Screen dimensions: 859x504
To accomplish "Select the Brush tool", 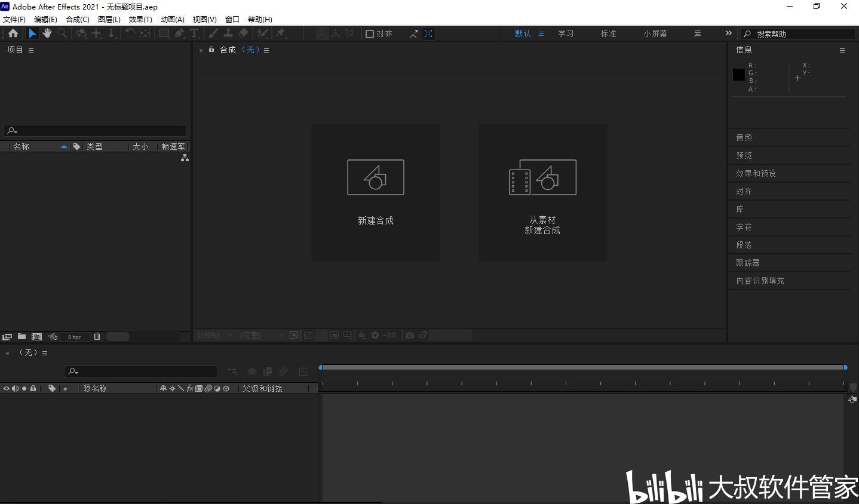I will pyautogui.click(x=213, y=33).
